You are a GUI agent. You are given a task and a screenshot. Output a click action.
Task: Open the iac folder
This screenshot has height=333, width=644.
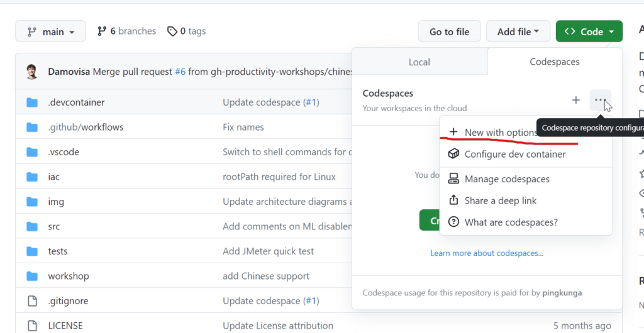[54, 177]
